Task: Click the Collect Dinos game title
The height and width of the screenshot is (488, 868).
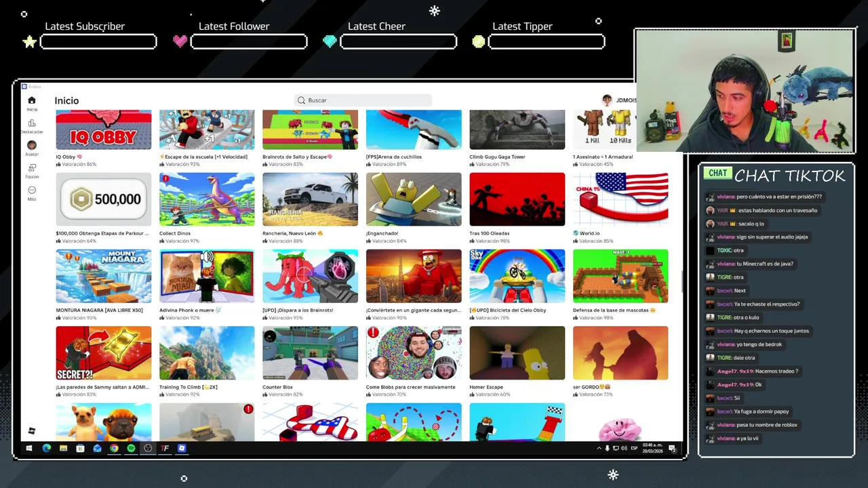Action: (x=175, y=233)
